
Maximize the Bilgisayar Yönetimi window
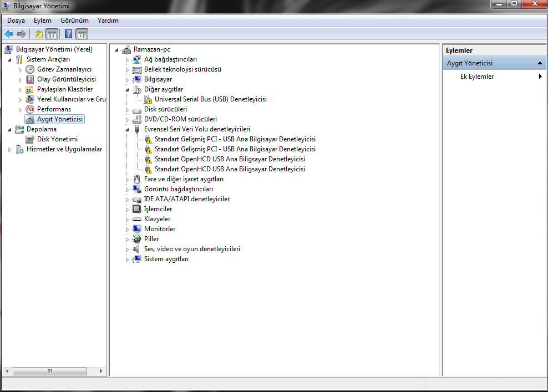[514, 4]
